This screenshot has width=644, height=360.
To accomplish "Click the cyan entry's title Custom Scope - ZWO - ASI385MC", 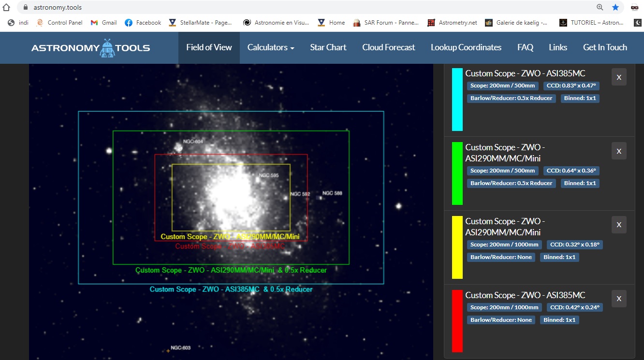I will tap(525, 73).
